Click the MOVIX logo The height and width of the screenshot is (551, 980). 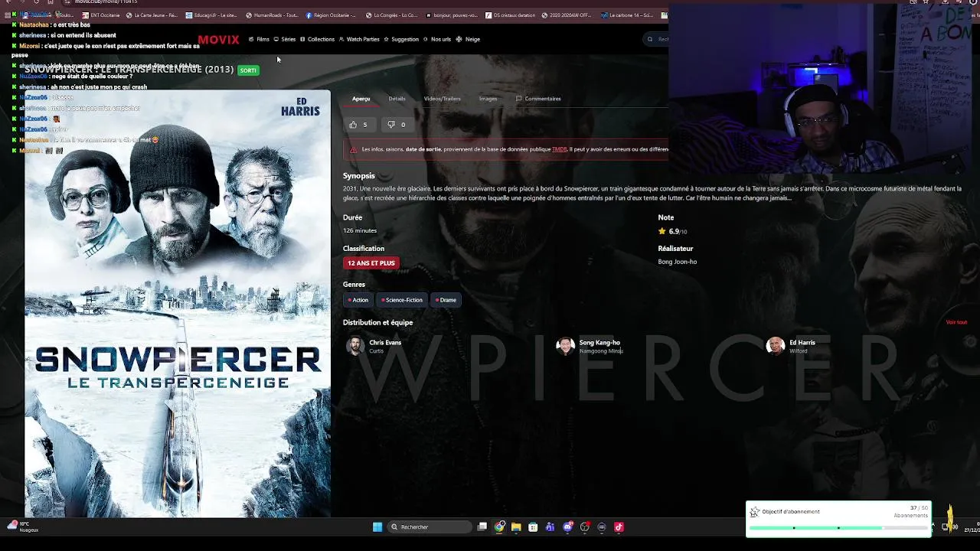(218, 39)
